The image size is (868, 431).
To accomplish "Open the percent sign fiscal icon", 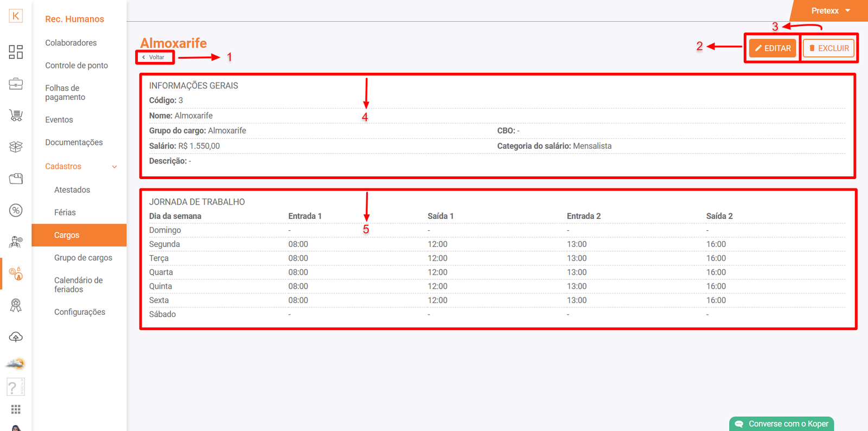I will [x=16, y=210].
